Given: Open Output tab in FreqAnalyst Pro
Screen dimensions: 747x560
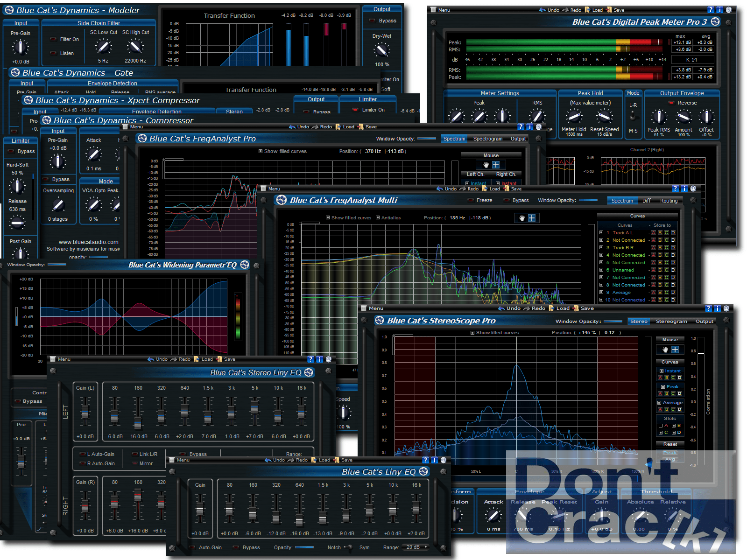Looking at the screenshot, I should (x=518, y=139).
